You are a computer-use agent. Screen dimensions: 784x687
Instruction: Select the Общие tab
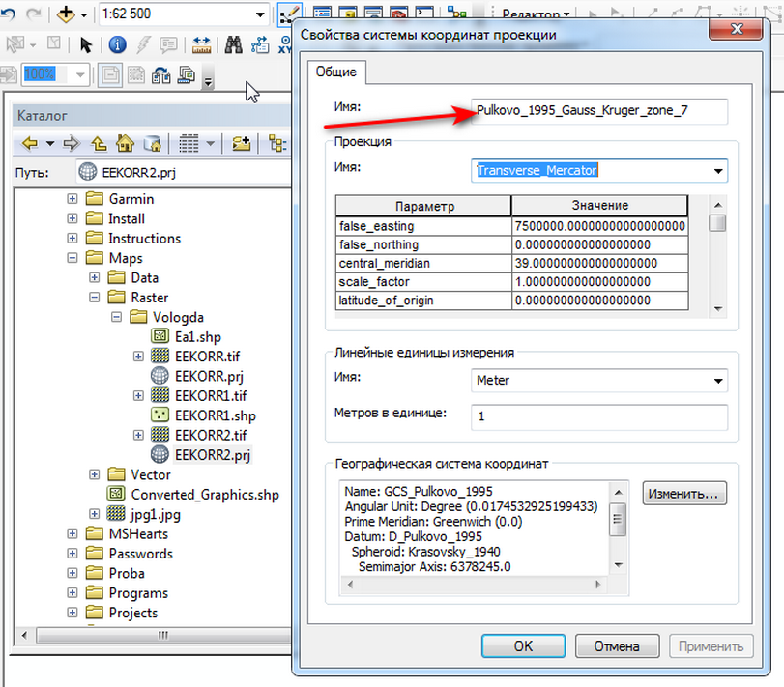point(336,72)
